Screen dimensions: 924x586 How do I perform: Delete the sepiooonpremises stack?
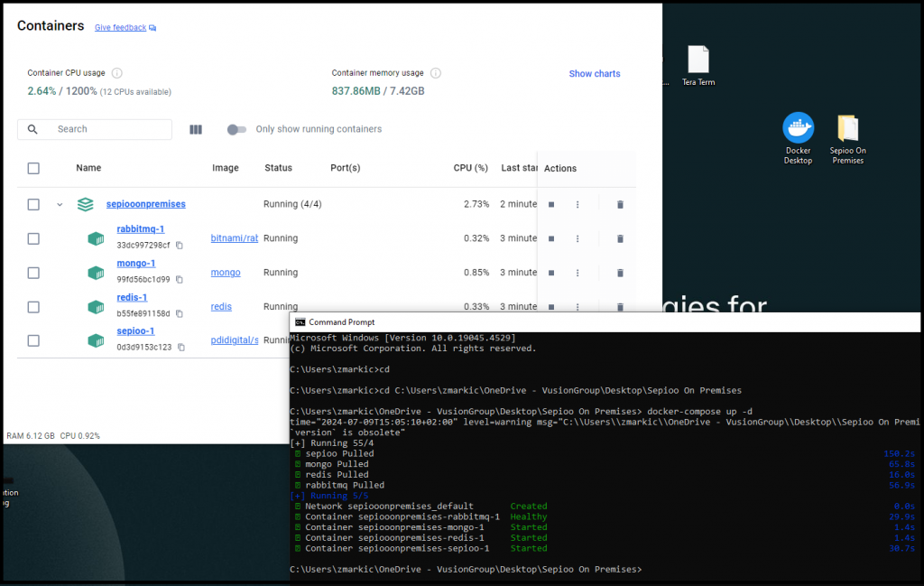[620, 205]
